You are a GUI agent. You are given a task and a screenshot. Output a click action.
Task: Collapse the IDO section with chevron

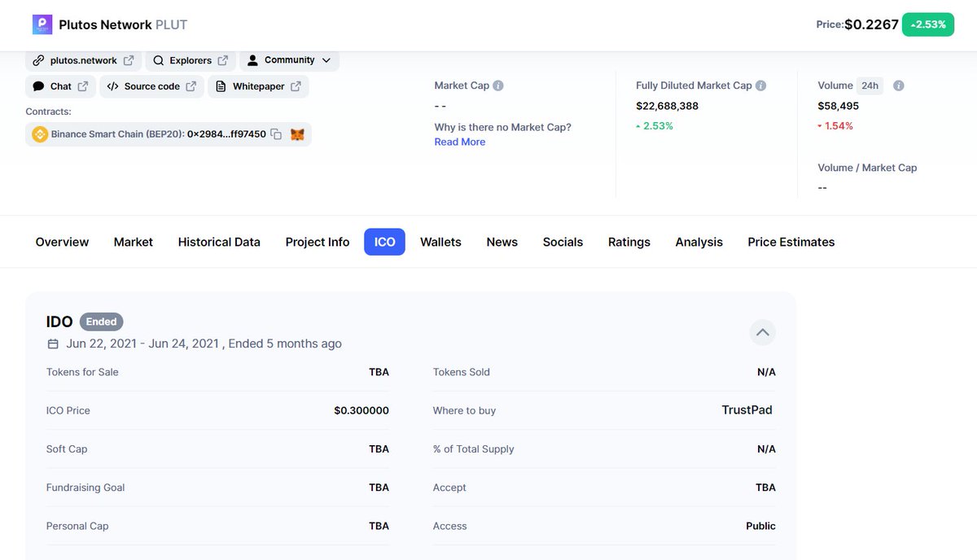click(x=763, y=332)
